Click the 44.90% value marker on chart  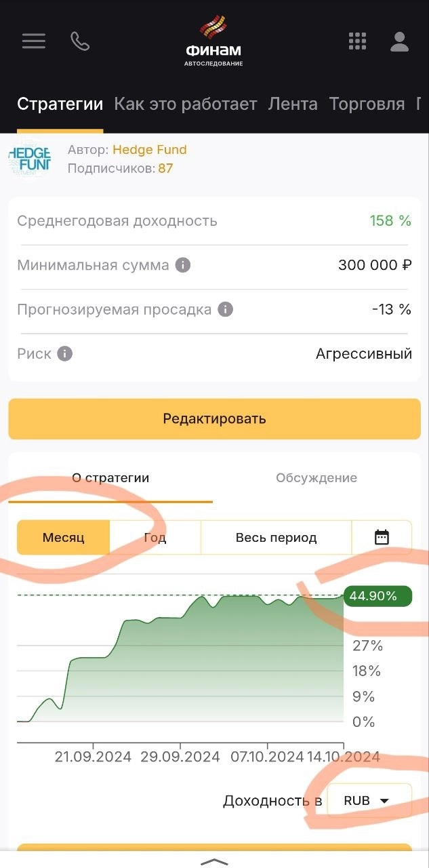[377, 596]
